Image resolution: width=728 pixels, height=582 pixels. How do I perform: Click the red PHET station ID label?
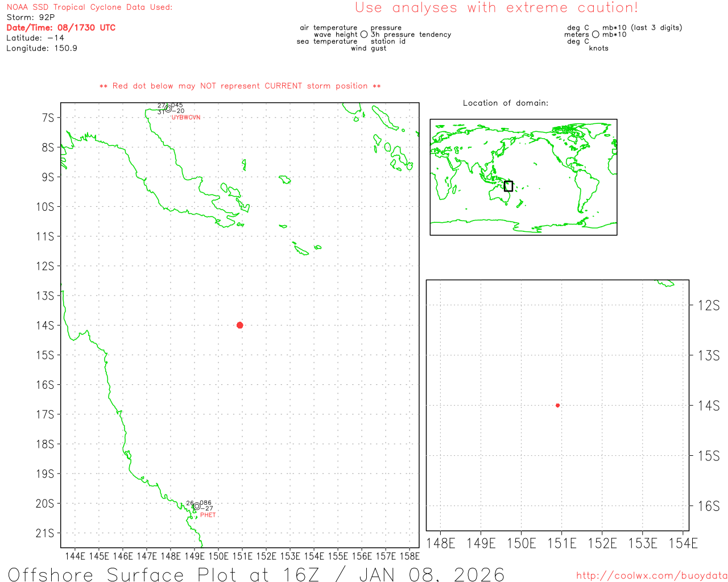208,515
